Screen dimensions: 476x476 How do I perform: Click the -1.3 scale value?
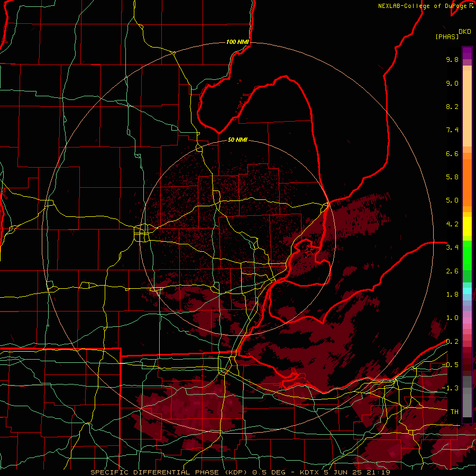click(x=450, y=388)
